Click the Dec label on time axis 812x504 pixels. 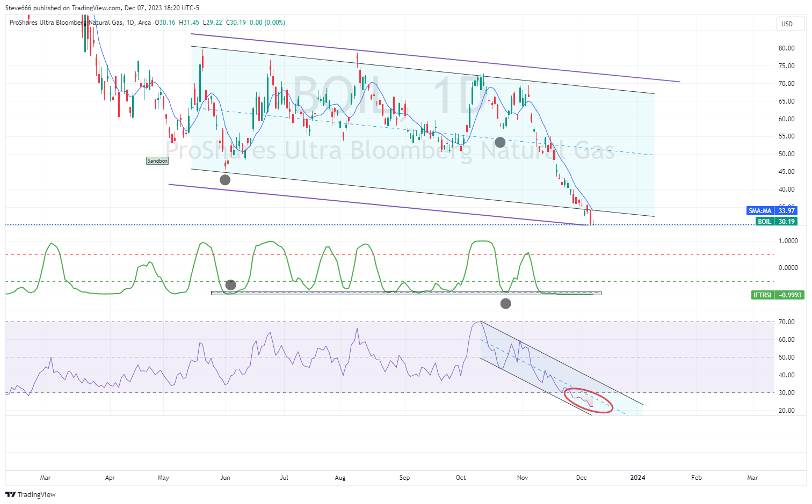click(x=581, y=478)
